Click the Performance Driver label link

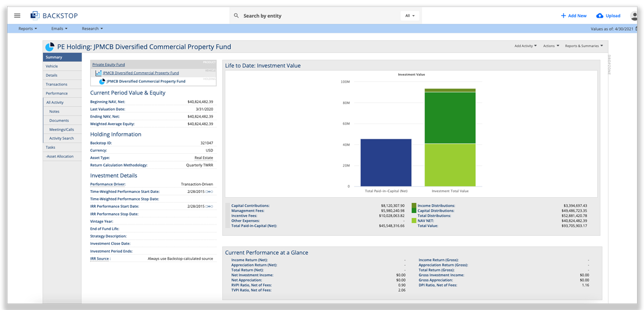click(x=108, y=184)
